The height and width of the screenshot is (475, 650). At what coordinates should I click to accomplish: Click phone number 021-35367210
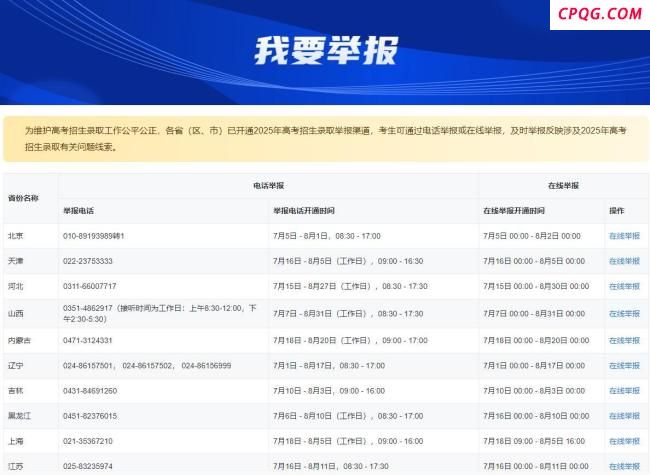tap(87, 441)
